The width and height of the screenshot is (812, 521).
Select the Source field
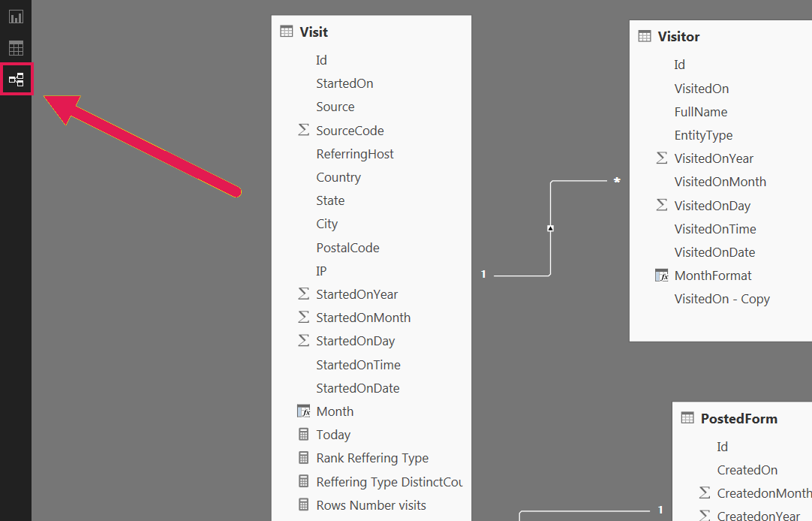pos(335,107)
